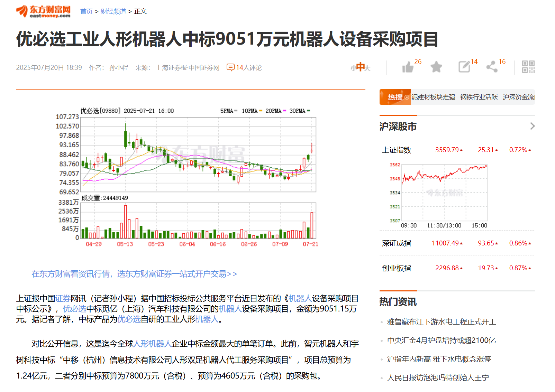
Task: Open 创业板指 index quote
Action: point(397,268)
